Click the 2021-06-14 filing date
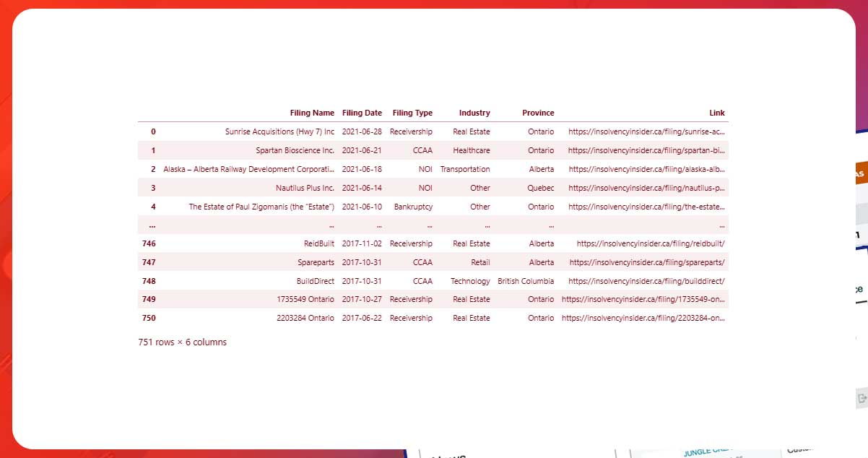The height and width of the screenshot is (458, 868). [362, 188]
